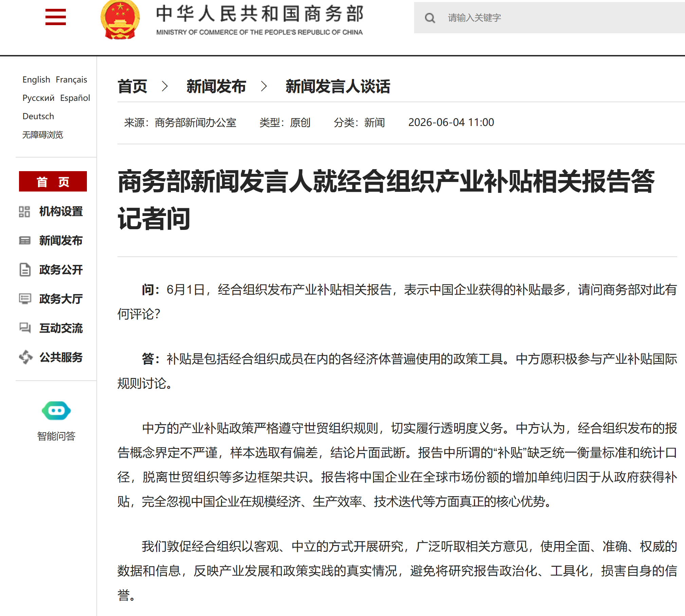Click the national emblem logo
This screenshot has height=616, width=685.
120,20
